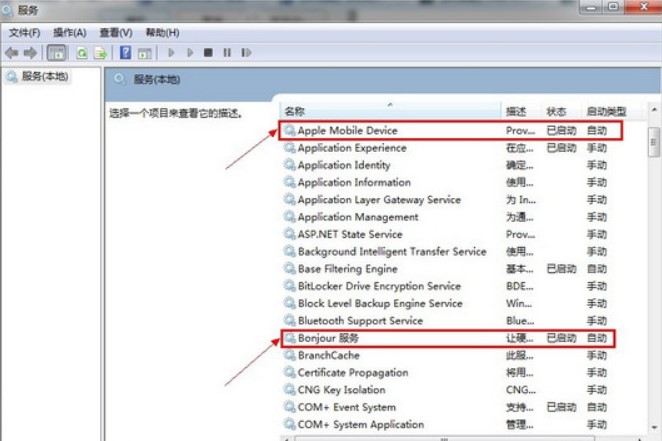Viewport: 662px width, 441px height.
Task: Click the Forward arrow toolbar icon
Action: click(30, 53)
